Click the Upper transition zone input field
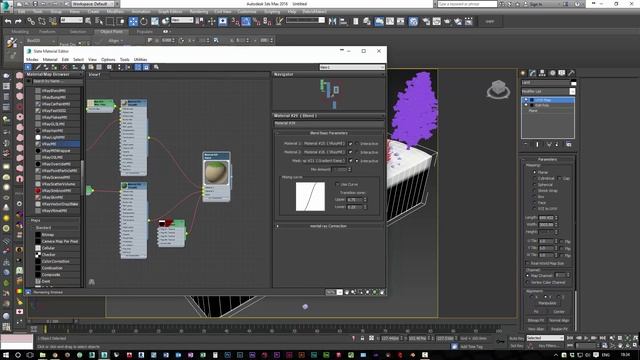Image resolution: width=640 pixels, height=360 pixels. (354, 200)
